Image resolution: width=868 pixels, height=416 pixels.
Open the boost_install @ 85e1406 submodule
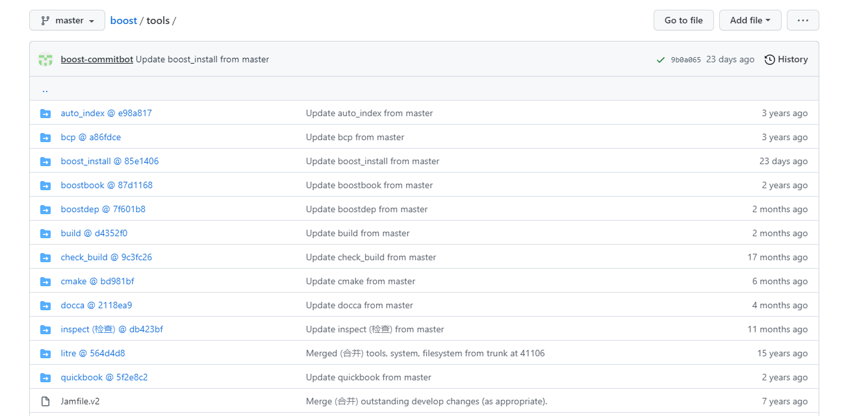pos(109,162)
